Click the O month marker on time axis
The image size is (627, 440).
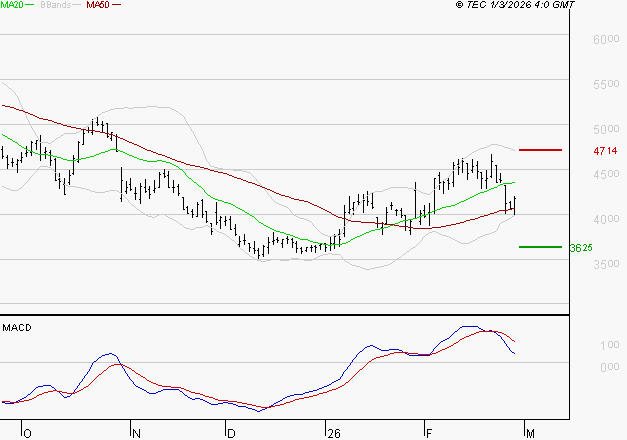point(27,433)
